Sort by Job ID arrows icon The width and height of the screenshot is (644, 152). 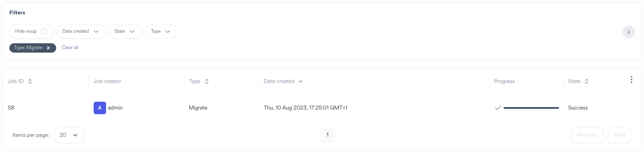[30, 81]
